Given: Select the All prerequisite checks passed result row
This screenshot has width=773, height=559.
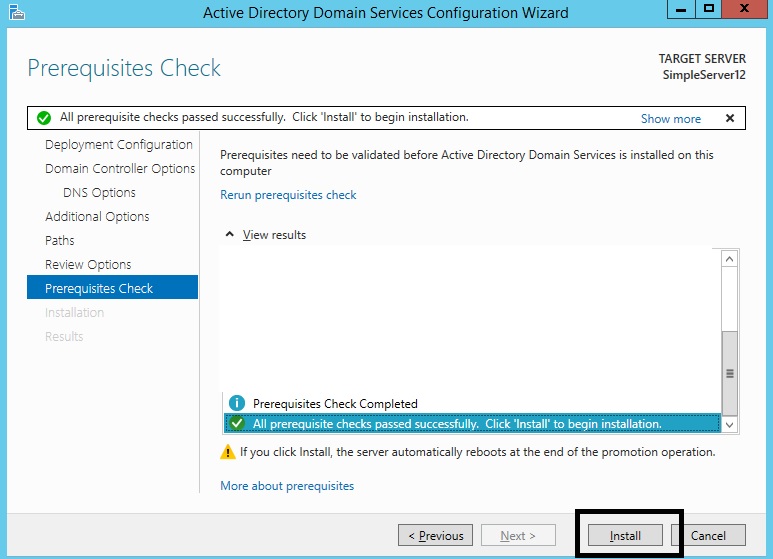Looking at the screenshot, I should pos(472,423).
